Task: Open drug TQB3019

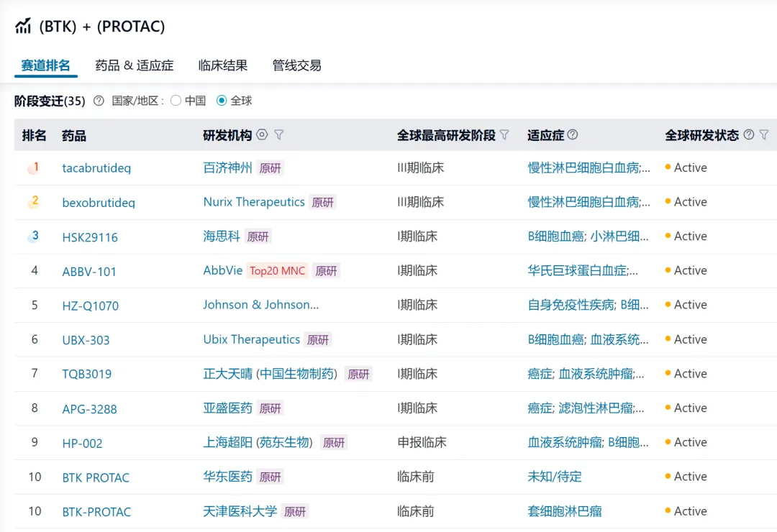Action: (87, 374)
